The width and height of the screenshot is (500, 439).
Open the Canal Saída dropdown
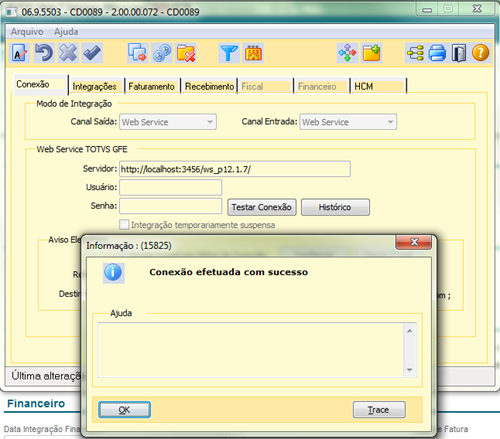(x=168, y=122)
